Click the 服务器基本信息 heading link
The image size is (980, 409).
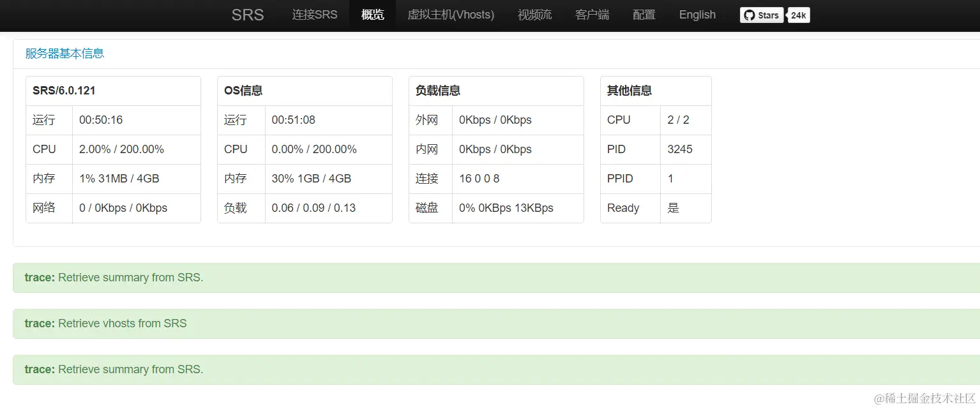[x=64, y=54]
